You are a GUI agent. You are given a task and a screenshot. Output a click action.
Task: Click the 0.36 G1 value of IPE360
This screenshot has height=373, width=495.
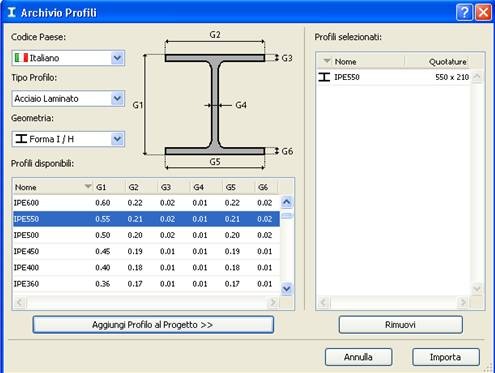[103, 284]
